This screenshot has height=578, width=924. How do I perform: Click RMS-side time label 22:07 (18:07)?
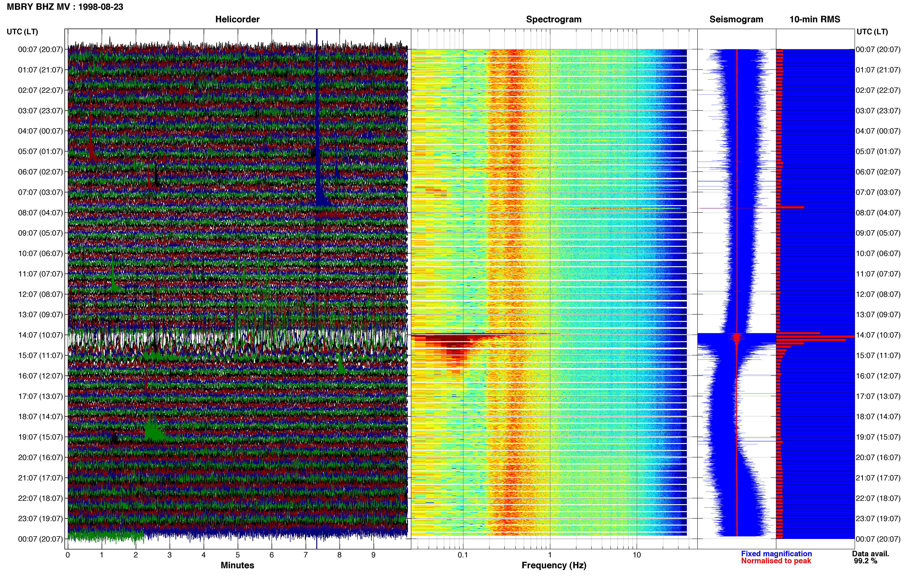[878, 498]
